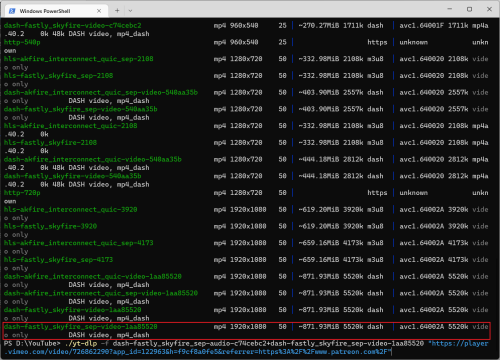
Task: Click resolution 1280x720 in http-720p row
Action: click(x=246, y=193)
